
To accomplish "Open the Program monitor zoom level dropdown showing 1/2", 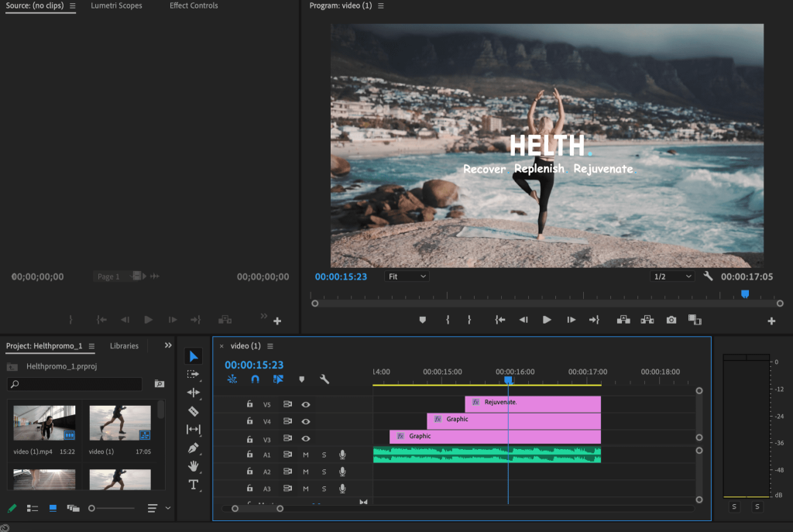I will pyautogui.click(x=672, y=276).
